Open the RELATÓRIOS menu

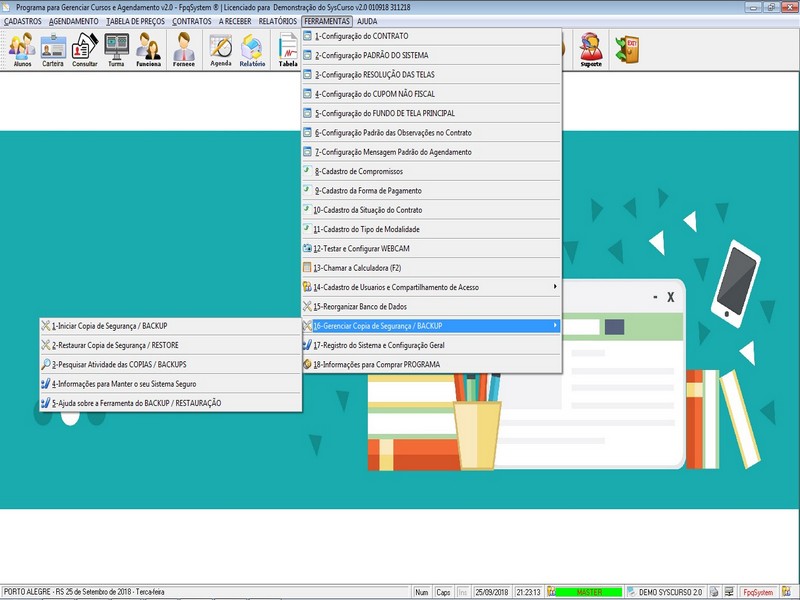click(x=277, y=21)
